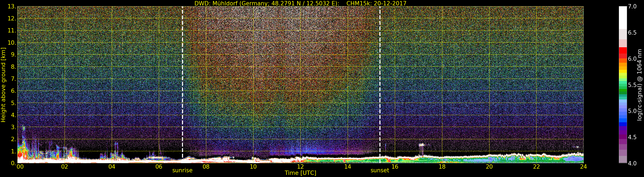Image resolution: width=644 pixels, height=177 pixels.
Task: Click the '24' tick on the time axis
Action: (x=583, y=166)
